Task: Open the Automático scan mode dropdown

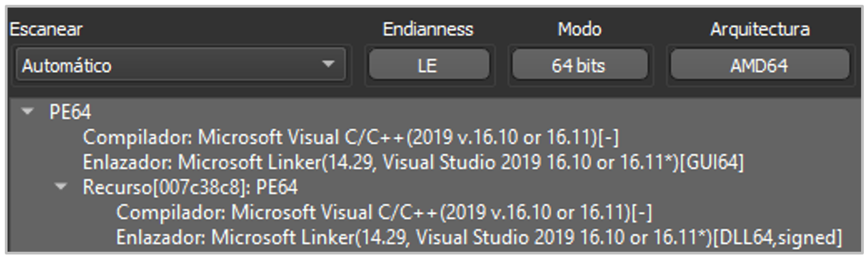Action: click(181, 66)
